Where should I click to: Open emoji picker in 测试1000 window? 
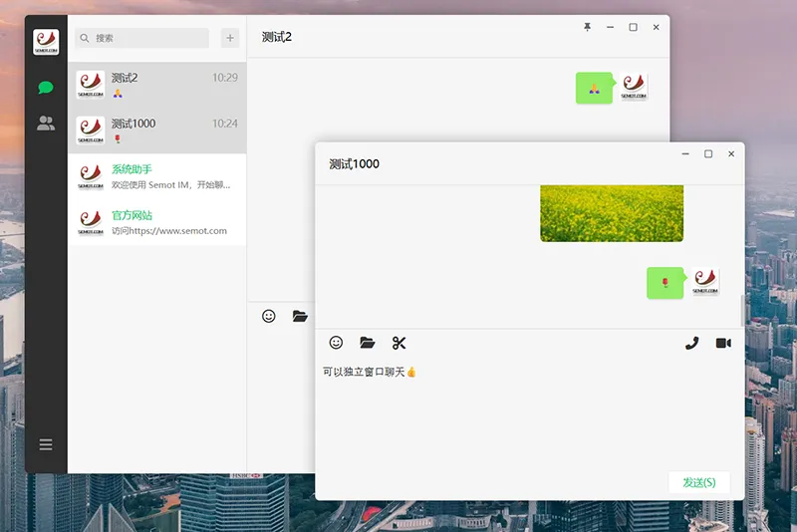pyautogui.click(x=336, y=343)
